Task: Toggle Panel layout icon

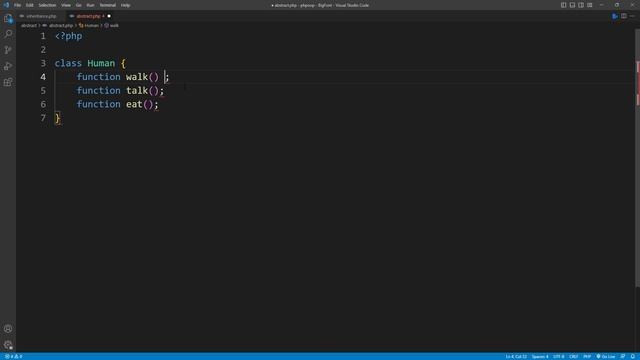Action: 572,5
